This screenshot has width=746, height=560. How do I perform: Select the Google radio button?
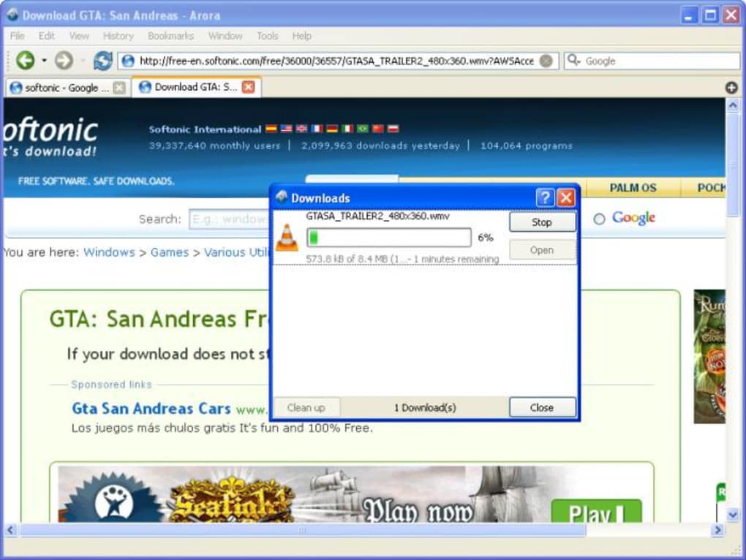[599, 219]
